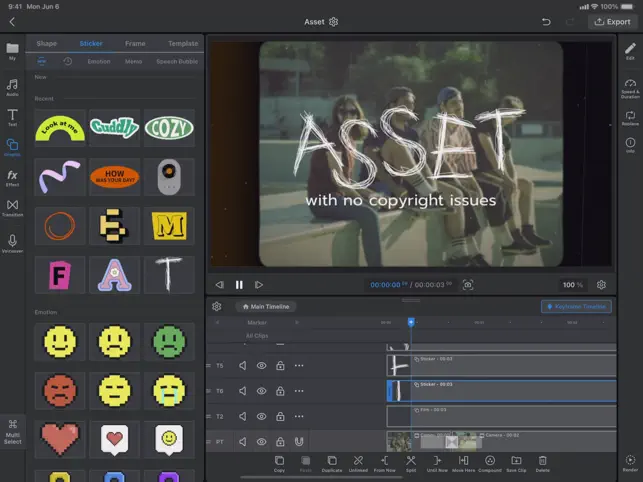The height and width of the screenshot is (482, 643).
Task: Click the Replace icon
Action: coord(630,118)
